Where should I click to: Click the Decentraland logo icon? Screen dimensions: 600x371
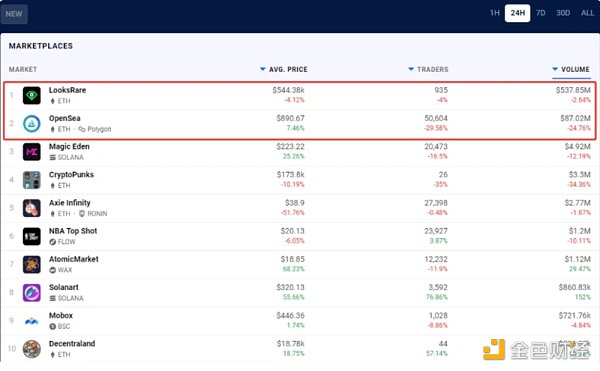(x=32, y=349)
